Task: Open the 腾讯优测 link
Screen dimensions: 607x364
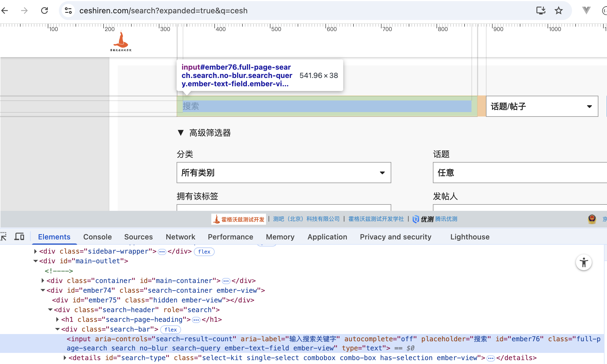Action: 446,219
